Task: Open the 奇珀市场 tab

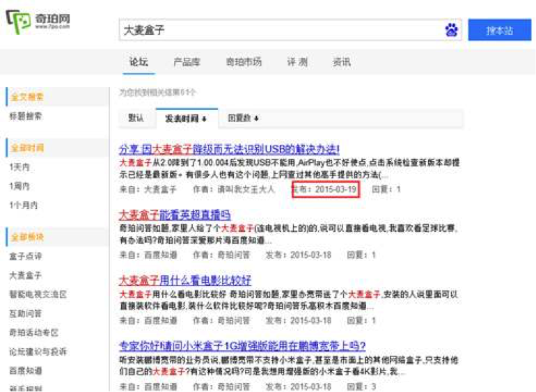Action: pos(244,62)
